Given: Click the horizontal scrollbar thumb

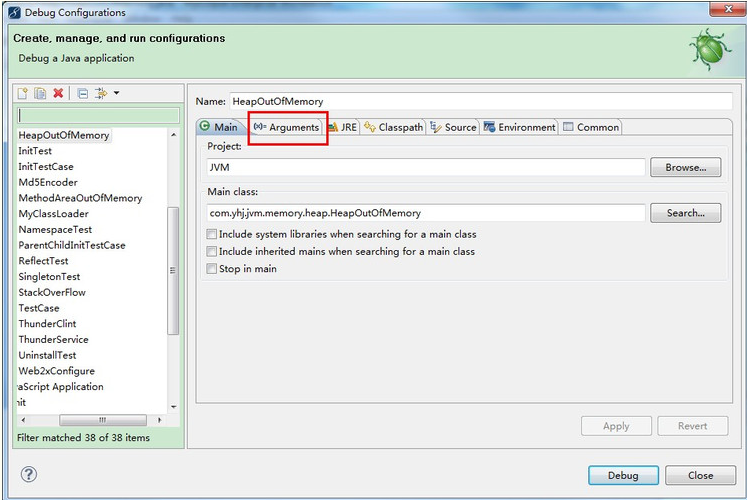Looking at the screenshot, I should click(103, 420).
